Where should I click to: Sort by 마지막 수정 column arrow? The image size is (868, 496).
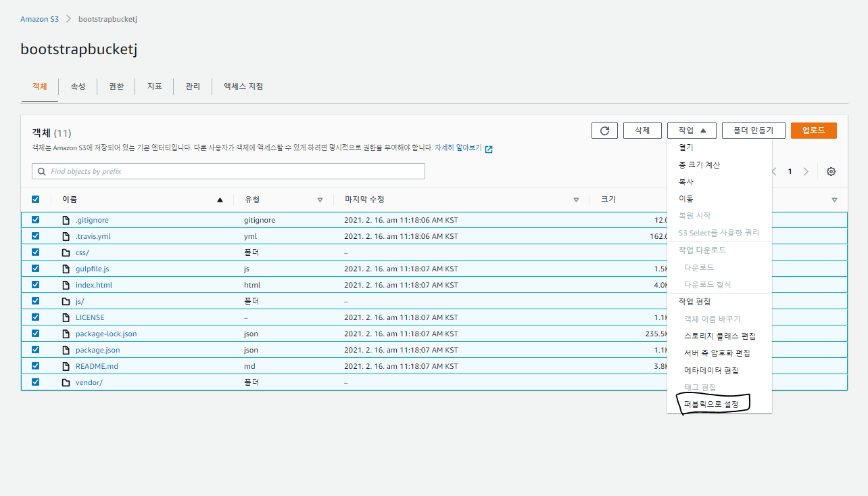tap(576, 200)
